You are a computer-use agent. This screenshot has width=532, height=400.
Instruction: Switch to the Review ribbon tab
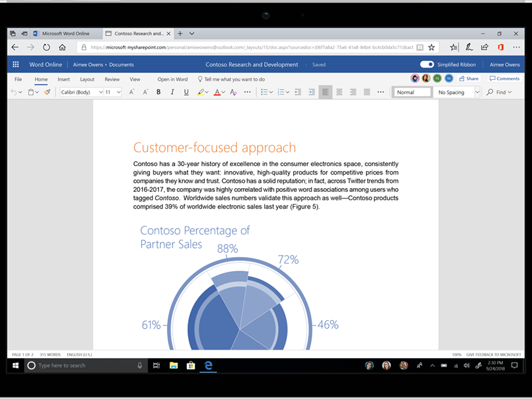tap(112, 79)
